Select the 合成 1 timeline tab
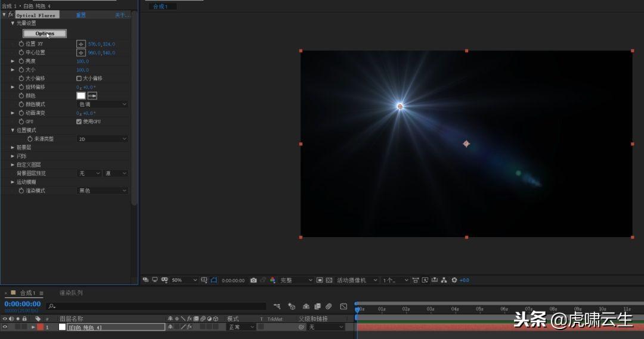The height and width of the screenshot is (339, 644). [28, 293]
